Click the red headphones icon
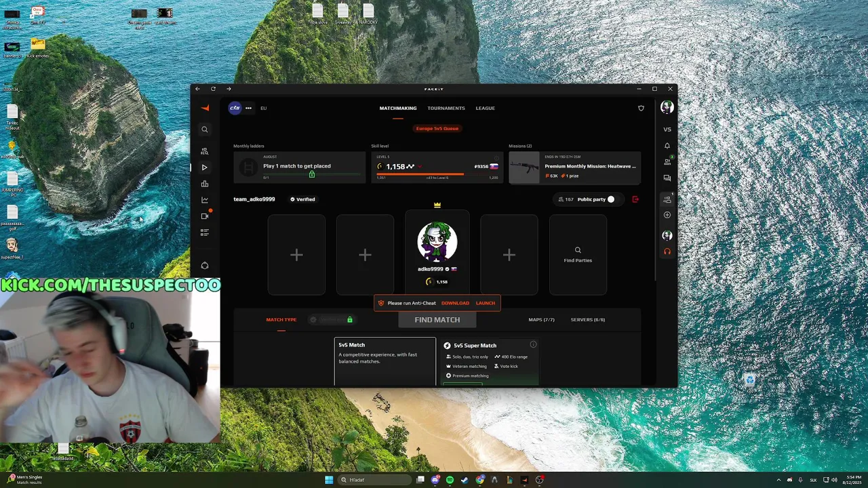 667,251
